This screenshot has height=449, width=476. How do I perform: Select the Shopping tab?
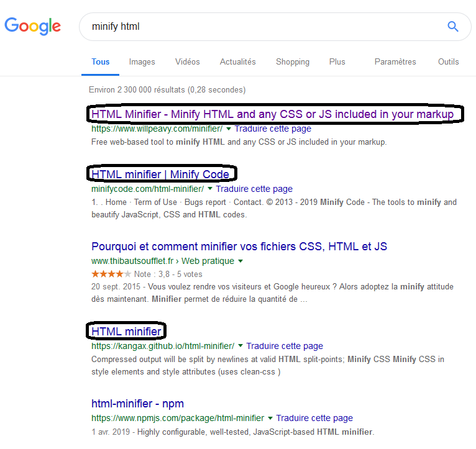tap(293, 62)
